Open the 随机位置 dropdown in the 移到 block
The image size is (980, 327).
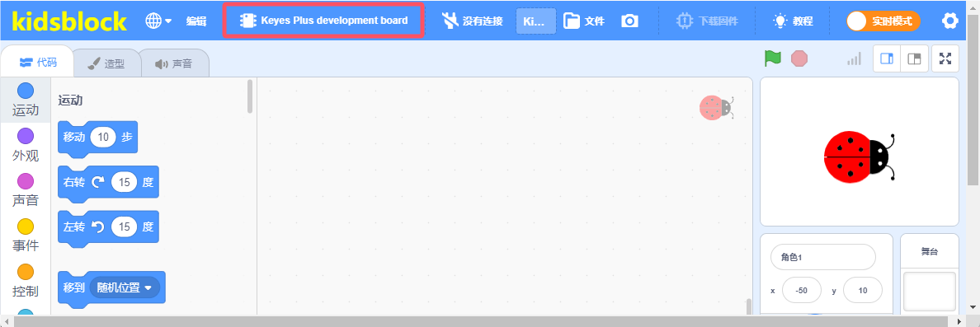click(125, 287)
